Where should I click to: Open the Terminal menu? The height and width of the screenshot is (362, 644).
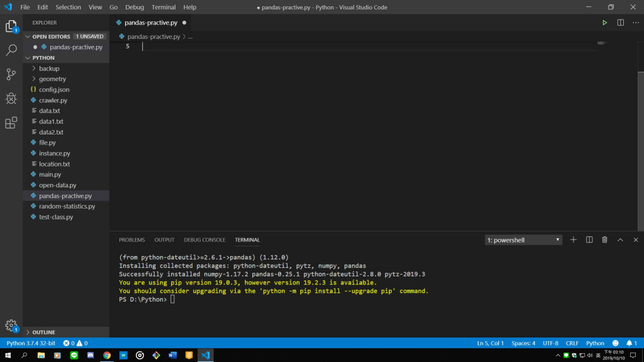click(x=164, y=7)
